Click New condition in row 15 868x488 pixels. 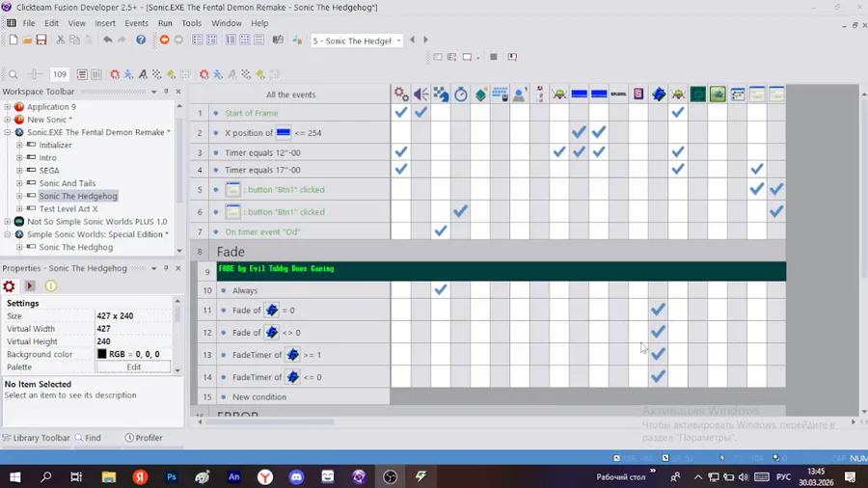[259, 396]
